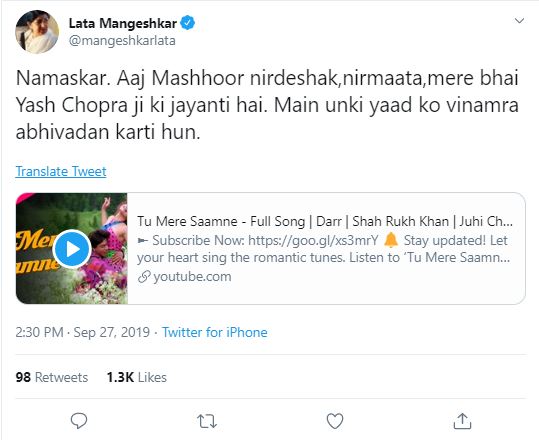Click the Translate Tweet link
Viewport: 539px width, 440px height.
coord(61,171)
